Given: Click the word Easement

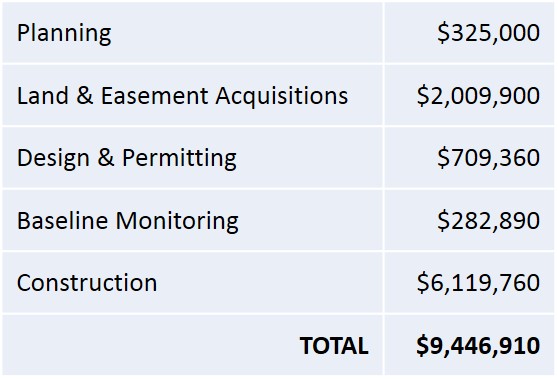Looking at the screenshot, I should pos(154,96).
